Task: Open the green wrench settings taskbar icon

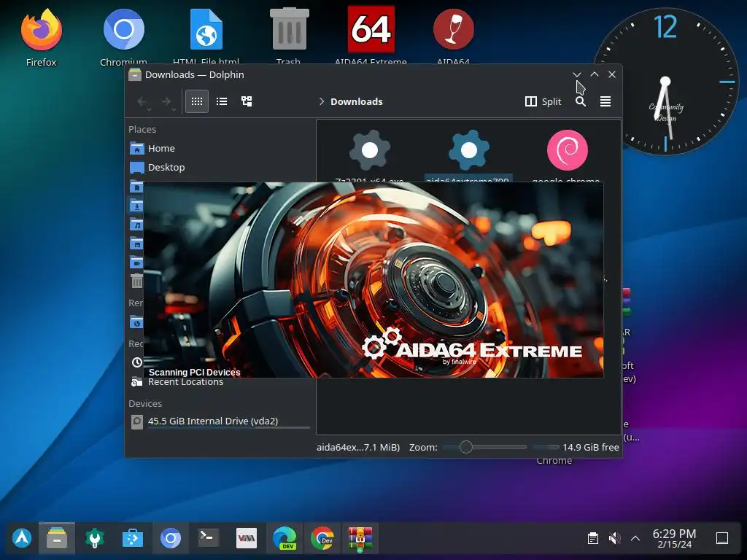Action: [x=95, y=539]
